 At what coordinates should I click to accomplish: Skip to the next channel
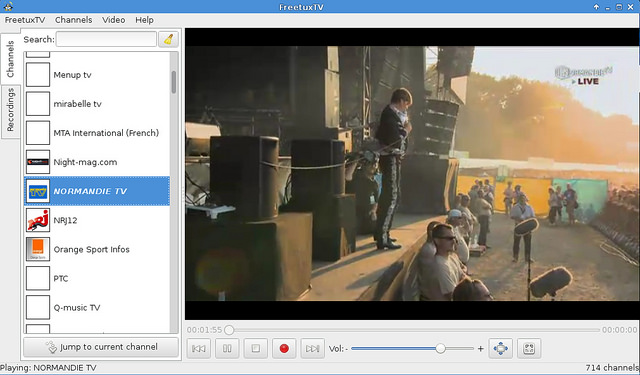[x=313, y=348]
